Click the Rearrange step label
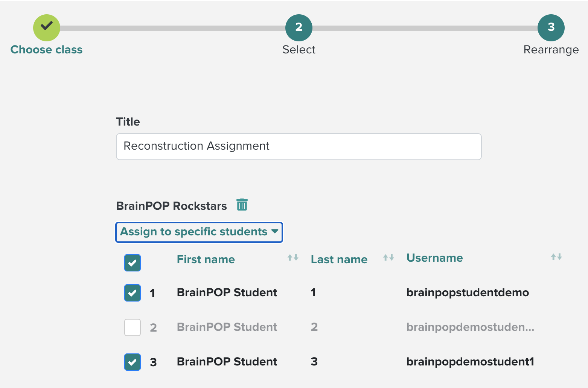 pos(551,50)
